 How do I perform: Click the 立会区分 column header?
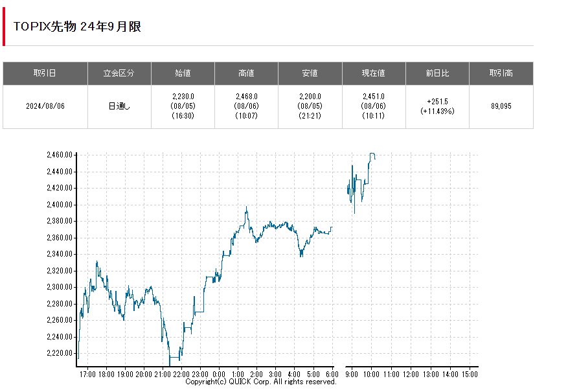119,73
